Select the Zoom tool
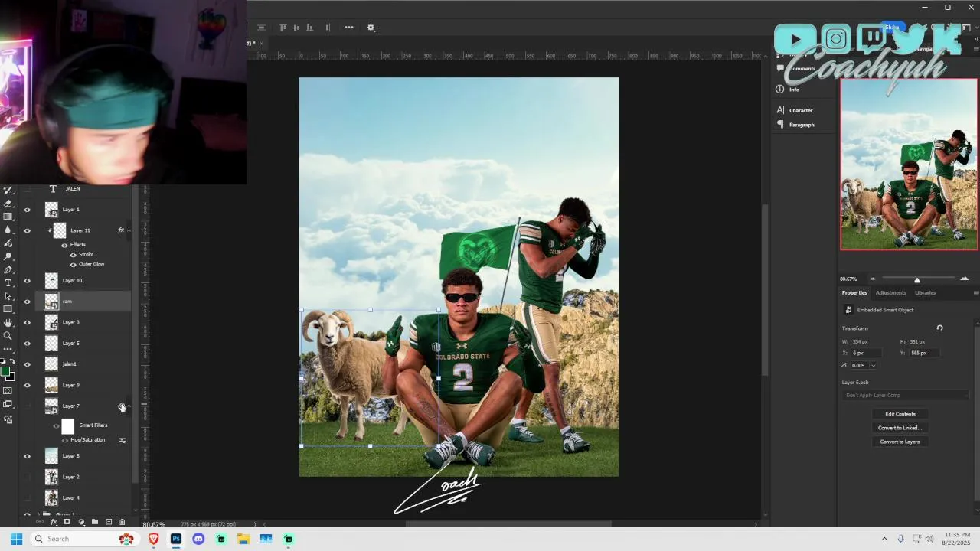The height and width of the screenshot is (551, 980). [x=8, y=335]
